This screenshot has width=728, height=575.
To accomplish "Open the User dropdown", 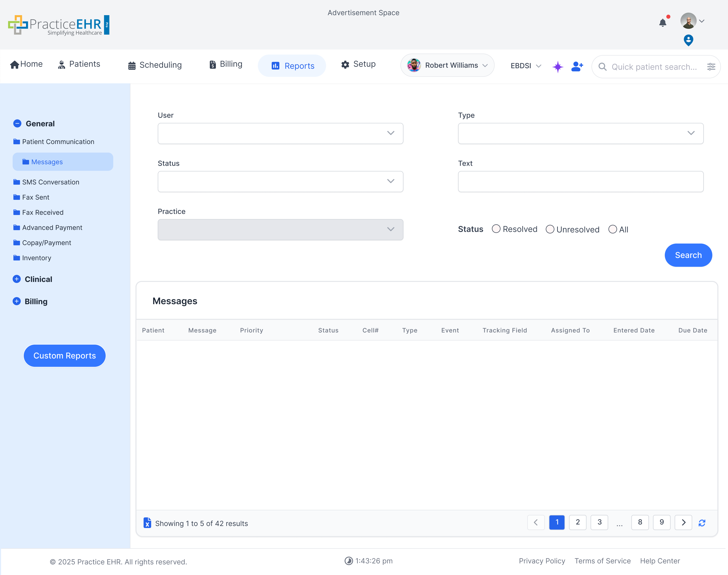I will tap(280, 133).
